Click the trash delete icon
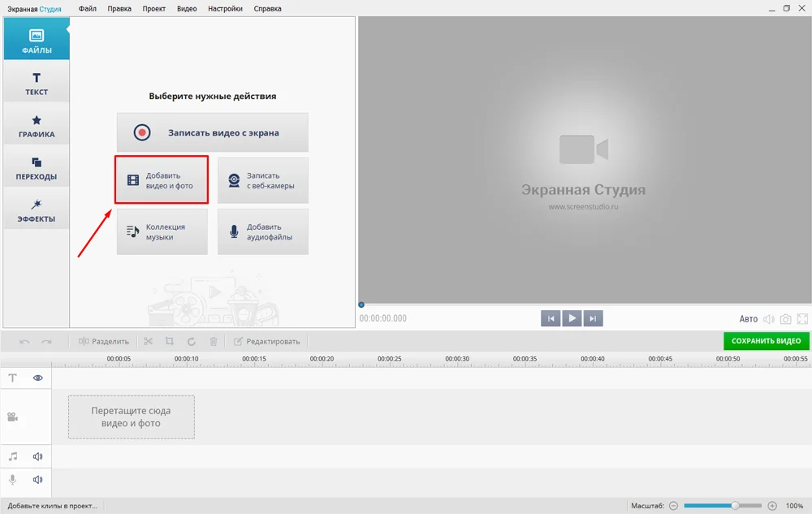The height and width of the screenshot is (514, 812). (213, 342)
